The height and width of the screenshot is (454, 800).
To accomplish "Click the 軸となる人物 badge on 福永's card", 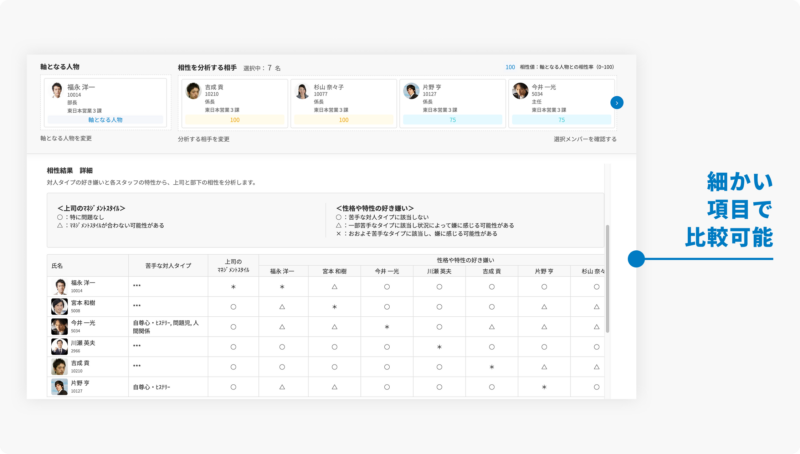I will tap(105, 119).
